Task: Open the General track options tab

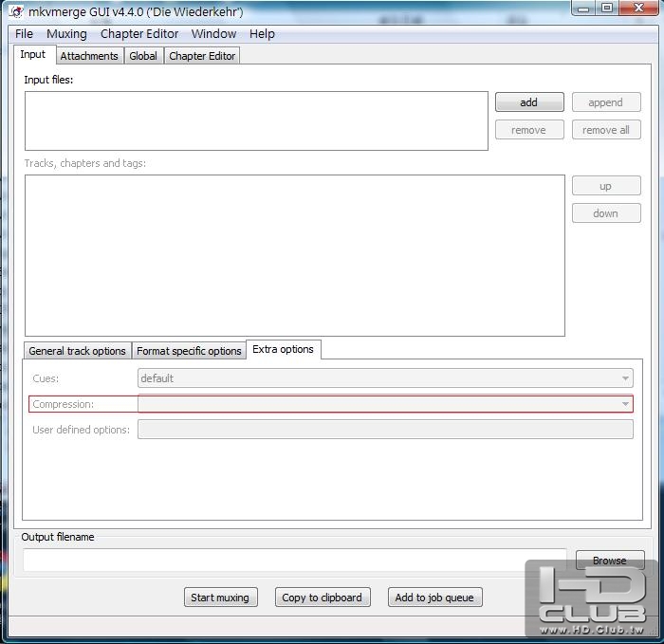Action: tap(78, 351)
